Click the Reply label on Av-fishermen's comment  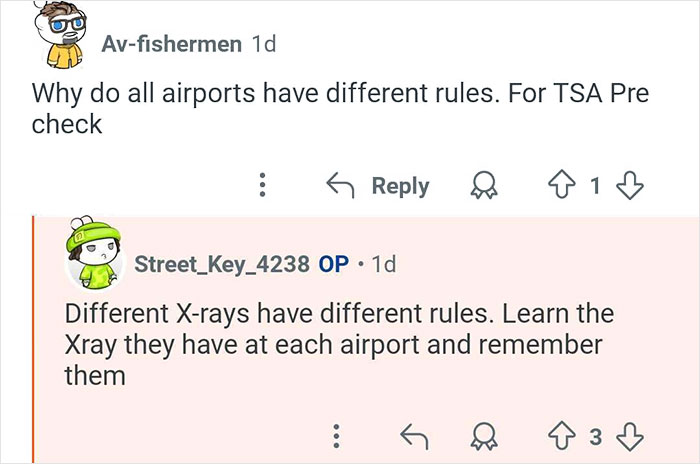pos(400,186)
